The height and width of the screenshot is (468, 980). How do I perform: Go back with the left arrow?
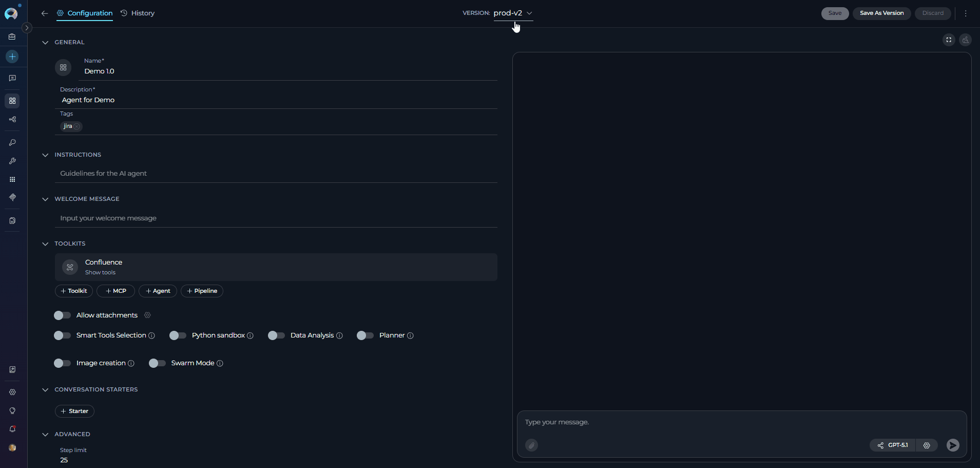tap(45, 13)
